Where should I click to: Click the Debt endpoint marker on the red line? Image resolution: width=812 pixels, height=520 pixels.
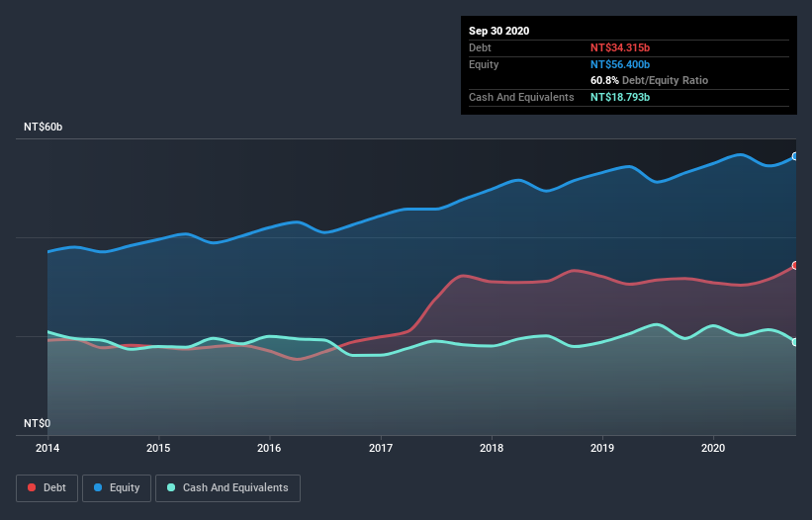795,265
